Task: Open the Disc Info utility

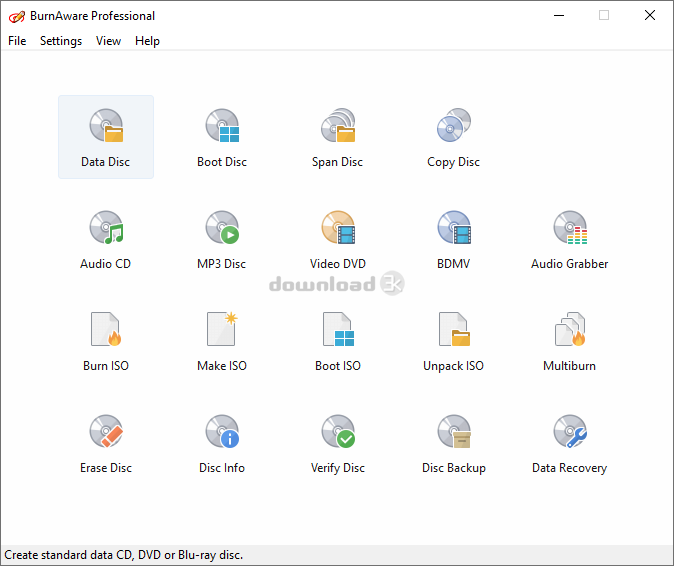Action: click(x=221, y=442)
